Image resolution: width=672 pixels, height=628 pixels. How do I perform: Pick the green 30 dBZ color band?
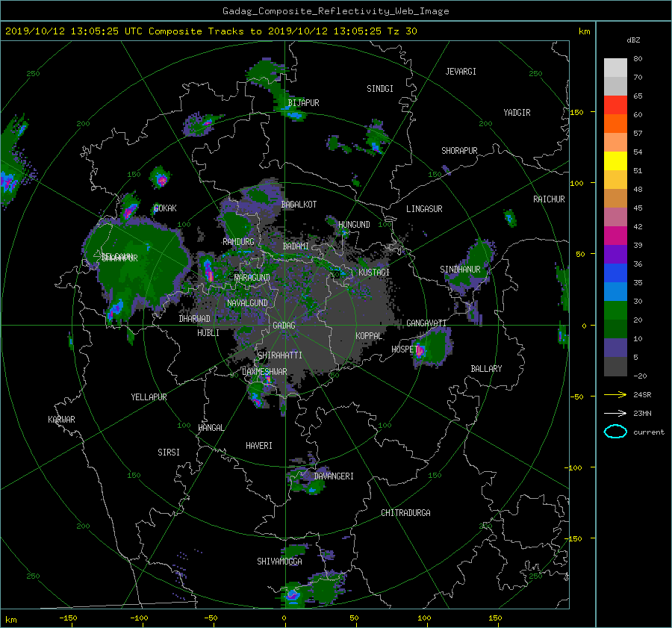coord(615,310)
